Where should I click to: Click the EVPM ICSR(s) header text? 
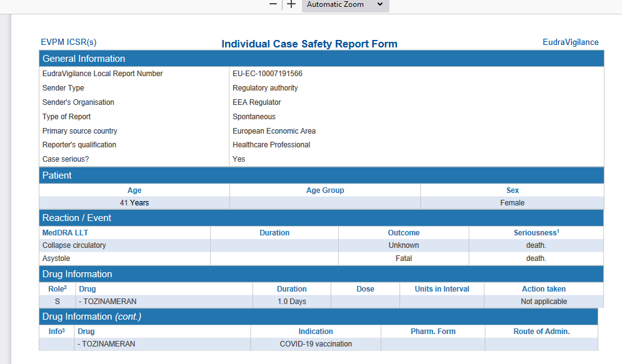[x=69, y=42]
